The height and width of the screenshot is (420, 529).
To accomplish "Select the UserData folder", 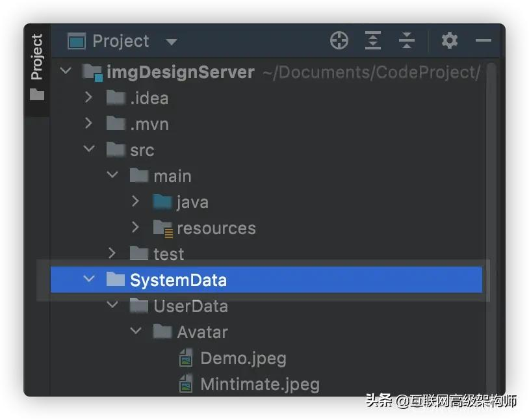I will point(191,306).
